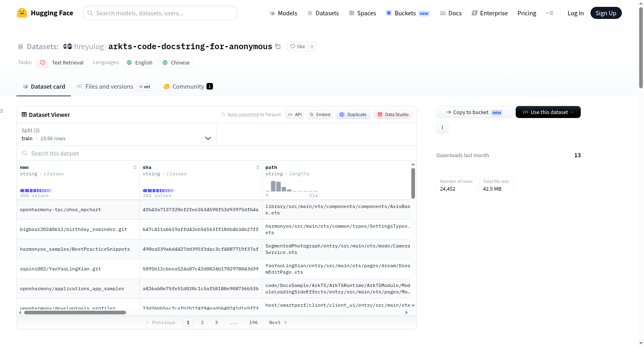The width and height of the screenshot is (644, 347).
Task: Click the left sidebar collapse icon
Action: (2, 111)
